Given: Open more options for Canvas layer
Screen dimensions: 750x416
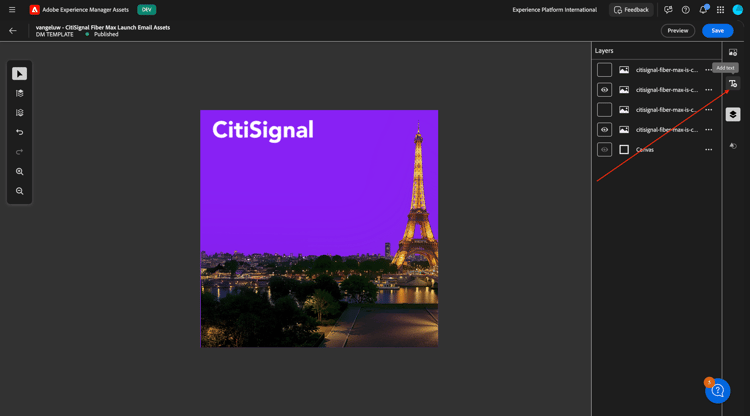Looking at the screenshot, I should pos(708,150).
